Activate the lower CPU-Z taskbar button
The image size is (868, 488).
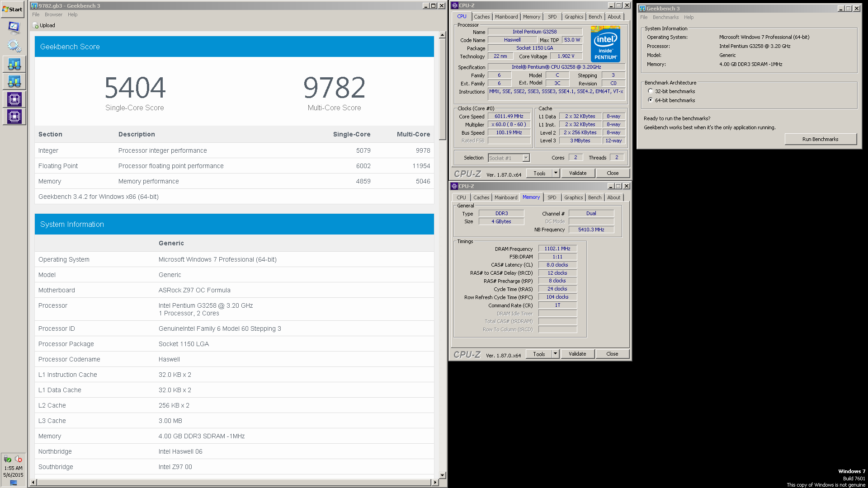point(14,116)
